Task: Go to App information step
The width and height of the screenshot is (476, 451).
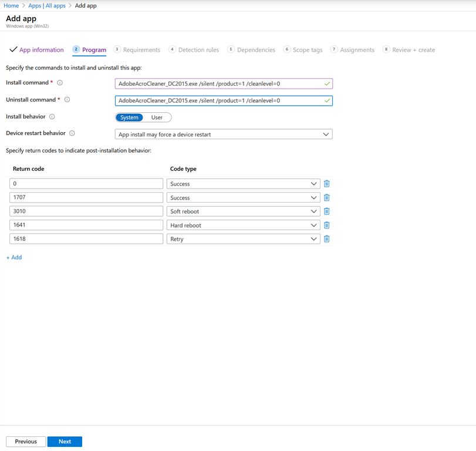Action: pyautogui.click(x=41, y=50)
